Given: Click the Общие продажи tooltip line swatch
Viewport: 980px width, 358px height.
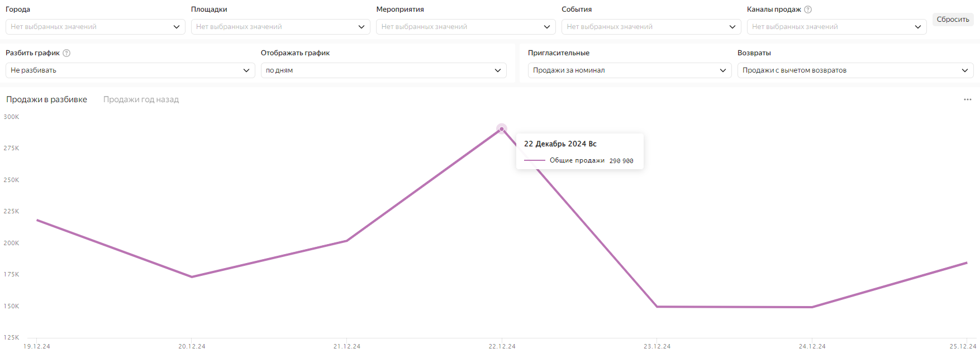Looking at the screenshot, I should coord(535,160).
